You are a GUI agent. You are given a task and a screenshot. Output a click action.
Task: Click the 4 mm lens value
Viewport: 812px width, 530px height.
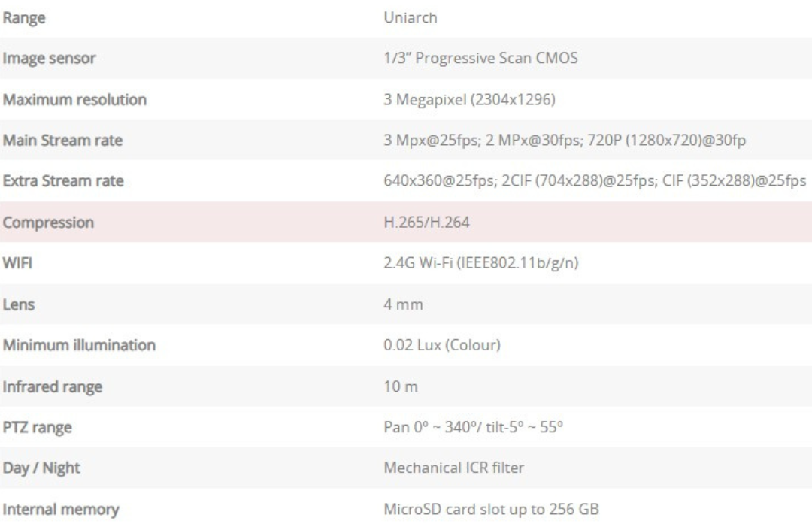coord(403,305)
